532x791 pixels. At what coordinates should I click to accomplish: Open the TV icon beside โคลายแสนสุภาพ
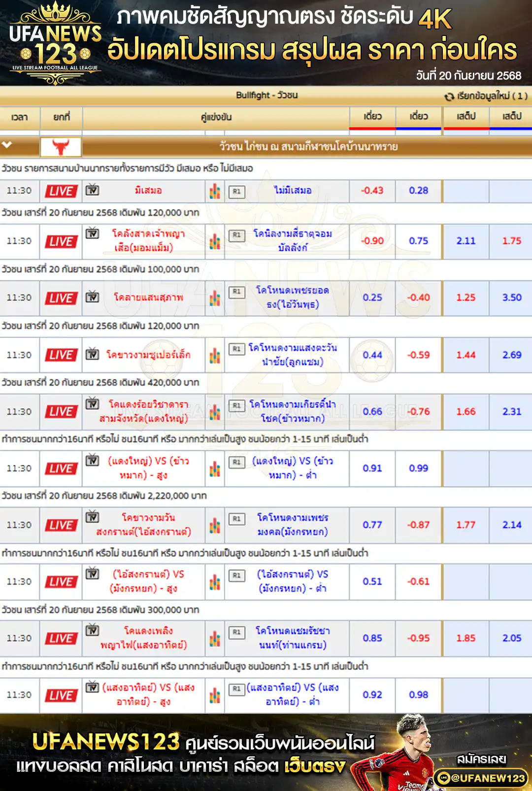[92, 297]
